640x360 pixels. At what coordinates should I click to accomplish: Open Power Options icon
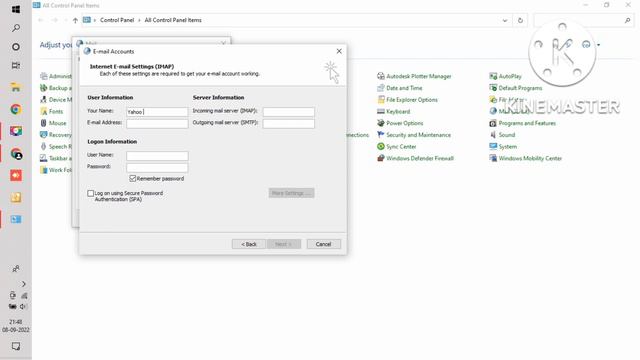point(380,123)
